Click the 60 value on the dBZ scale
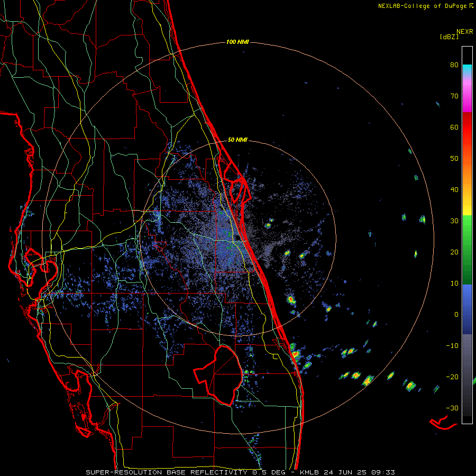Image resolution: width=476 pixels, height=476 pixels. point(454,127)
